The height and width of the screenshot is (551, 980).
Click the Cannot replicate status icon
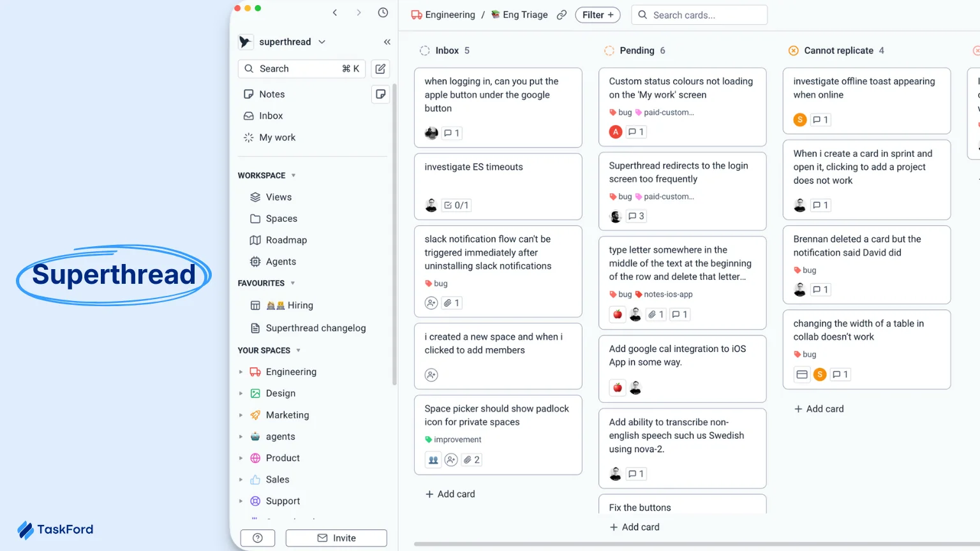pos(794,50)
